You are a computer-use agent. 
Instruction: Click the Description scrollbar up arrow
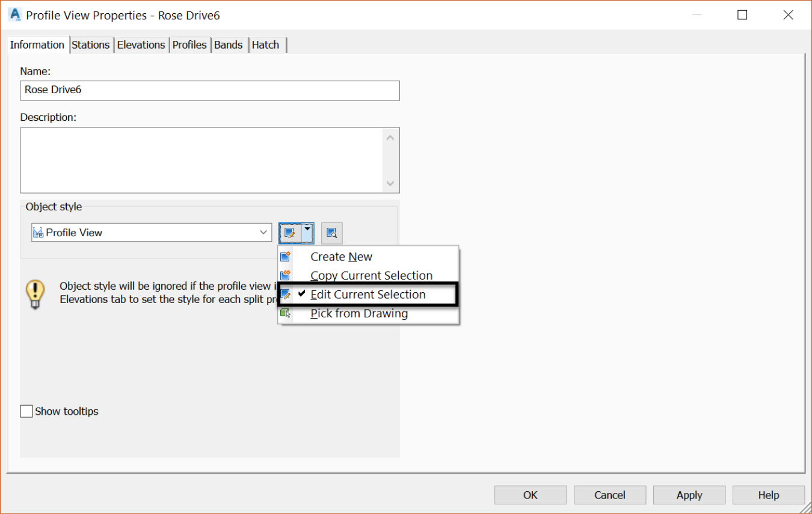pyautogui.click(x=390, y=138)
